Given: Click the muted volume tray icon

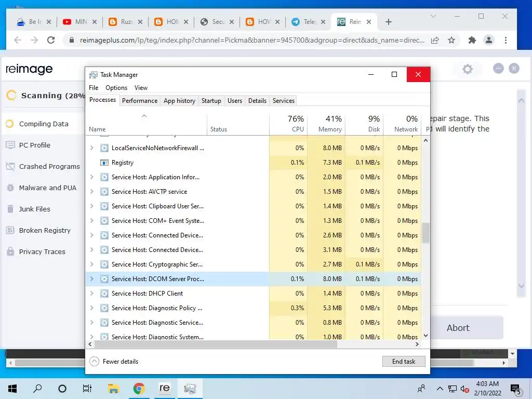Looking at the screenshot, I should 465,389.
